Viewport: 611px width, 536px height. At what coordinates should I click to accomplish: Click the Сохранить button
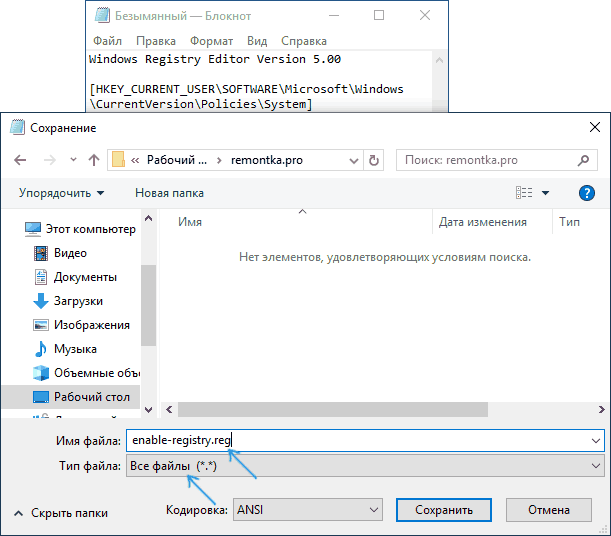coord(444,510)
